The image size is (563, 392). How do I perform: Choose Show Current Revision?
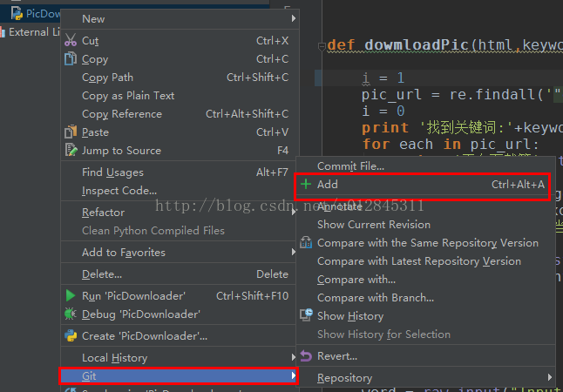pos(426,225)
